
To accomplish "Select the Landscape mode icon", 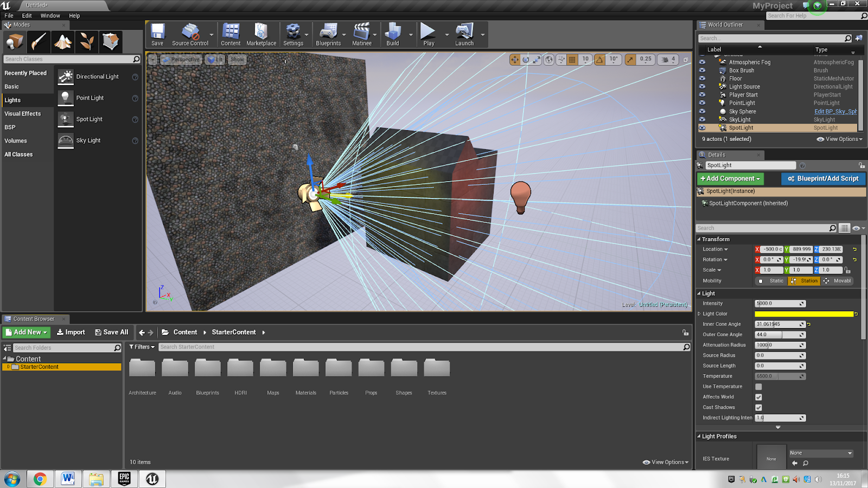I will [63, 42].
